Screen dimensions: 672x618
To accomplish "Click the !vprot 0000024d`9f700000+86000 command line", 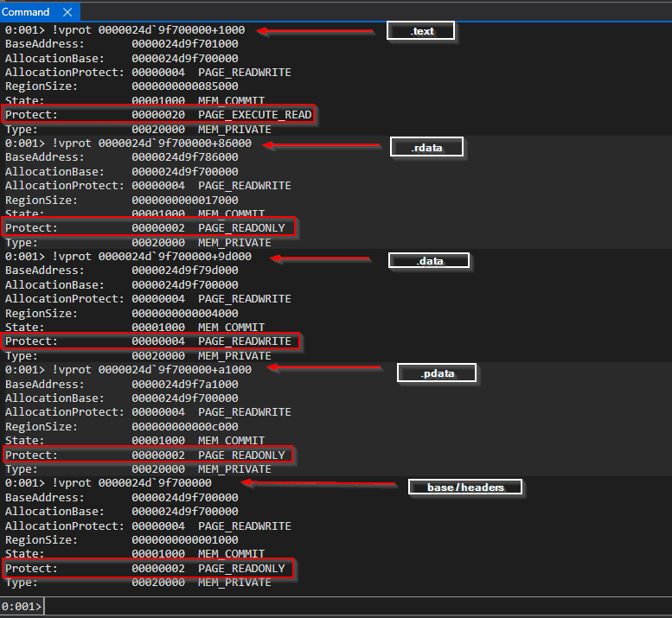I will [128, 143].
